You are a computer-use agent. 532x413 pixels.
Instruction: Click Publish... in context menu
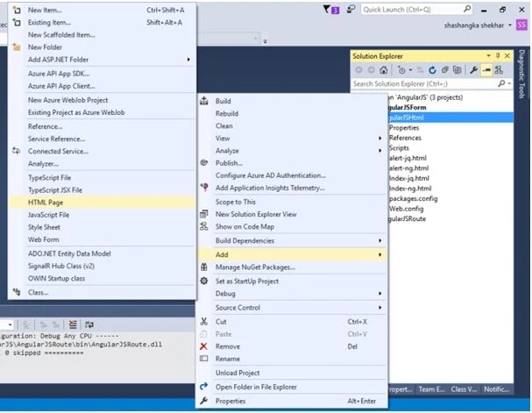(292, 163)
